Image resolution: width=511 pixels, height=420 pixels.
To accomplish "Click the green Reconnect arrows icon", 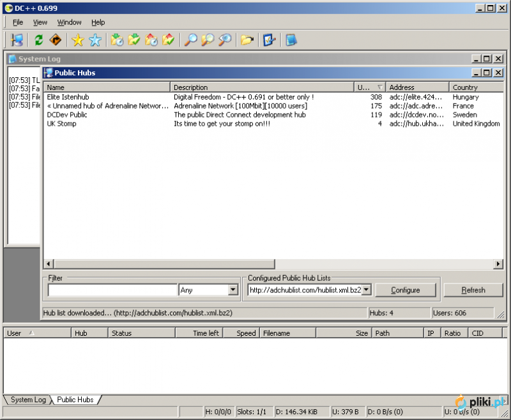I will [x=39, y=40].
